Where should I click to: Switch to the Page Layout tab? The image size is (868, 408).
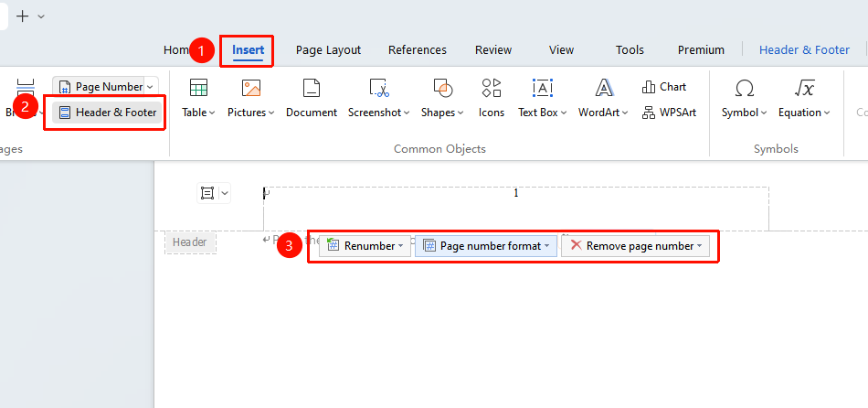(x=328, y=50)
